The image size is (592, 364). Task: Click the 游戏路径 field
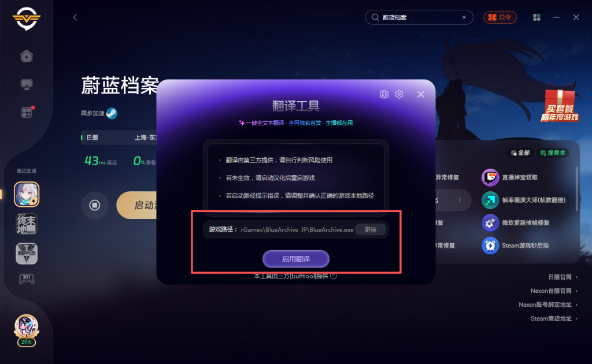click(x=296, y=229)
